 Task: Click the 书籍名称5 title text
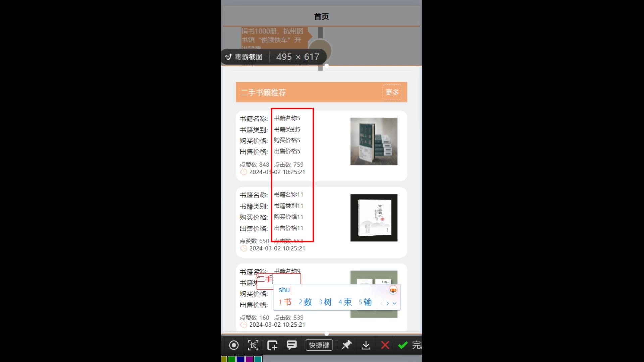point(287,118)
